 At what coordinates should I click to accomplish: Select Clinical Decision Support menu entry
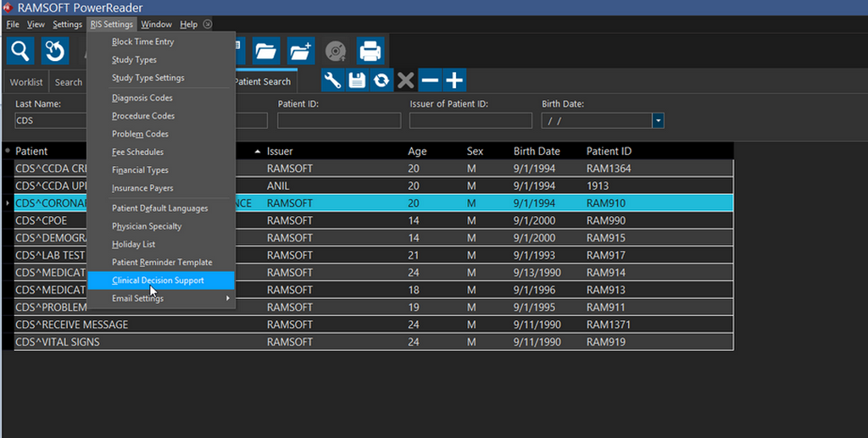(158, 280)
